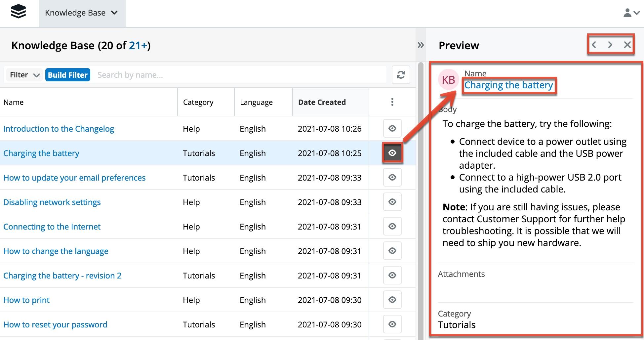Open the user profile menu
Viewport: 644px width, 340px height.
[631, 13]
